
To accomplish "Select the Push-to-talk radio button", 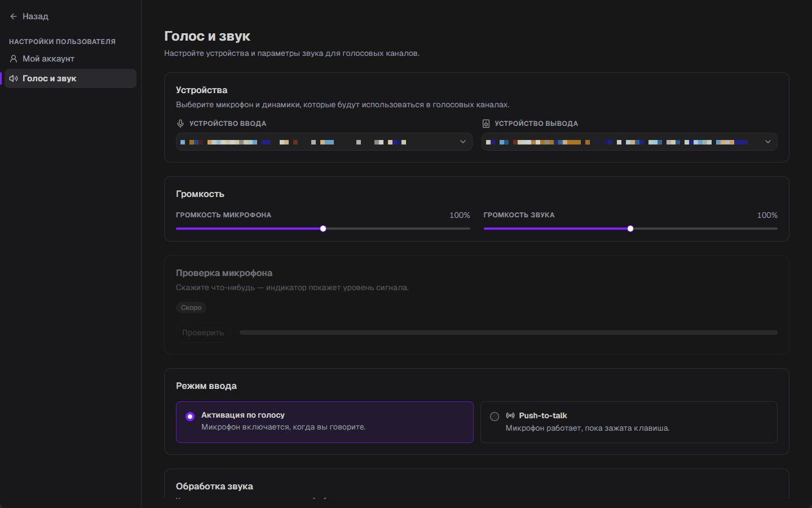I will (x=495, y=417).
